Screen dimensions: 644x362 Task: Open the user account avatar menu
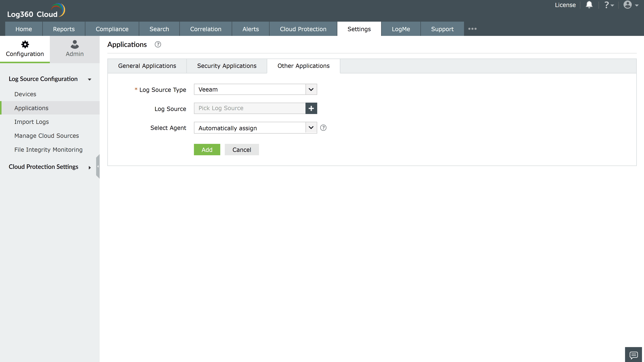pyautogui.click(x=628, y=5)
